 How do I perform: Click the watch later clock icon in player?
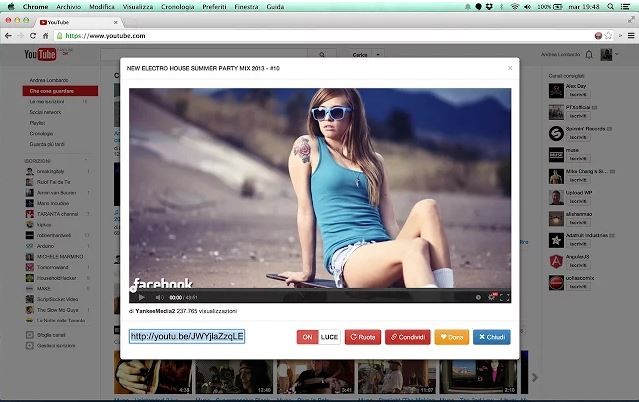click(x=478, y=297)
